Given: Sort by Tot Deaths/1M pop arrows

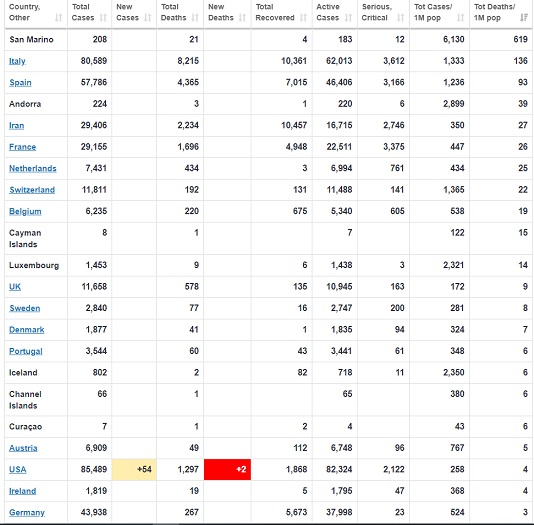Looking at the screenshot, I should (524, 18).
